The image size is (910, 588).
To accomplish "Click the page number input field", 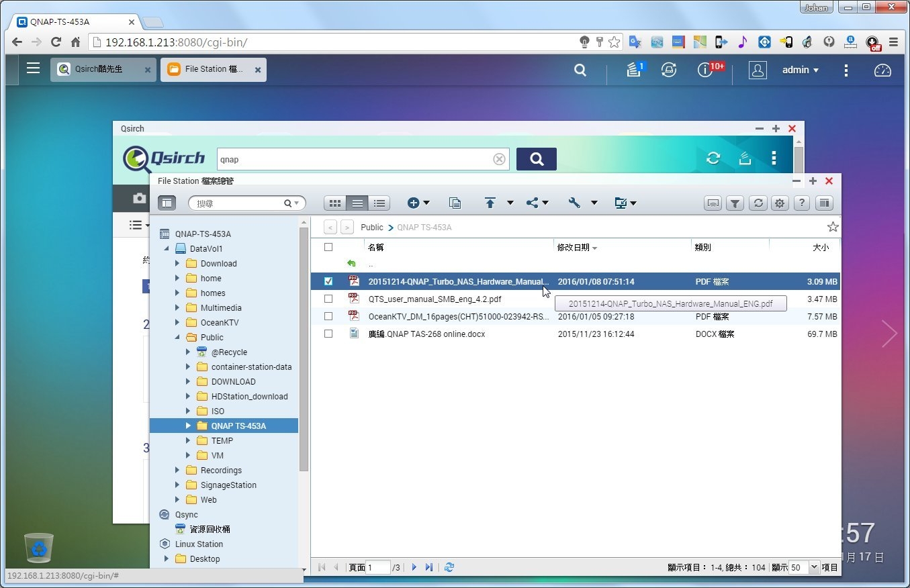I will (378, 567).
